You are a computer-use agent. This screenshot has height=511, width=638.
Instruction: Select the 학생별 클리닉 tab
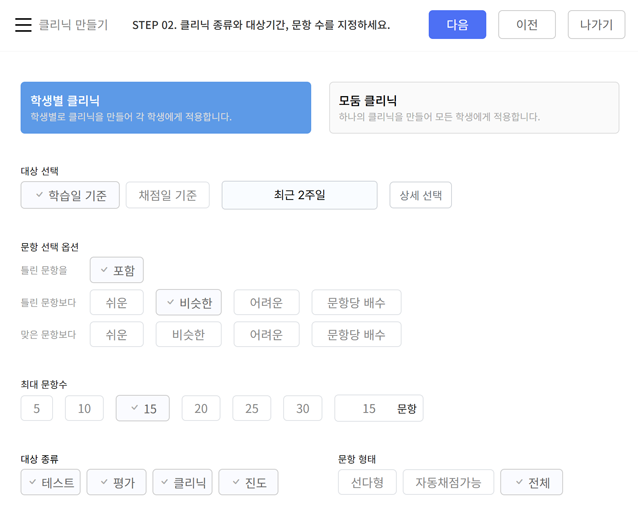165,107
